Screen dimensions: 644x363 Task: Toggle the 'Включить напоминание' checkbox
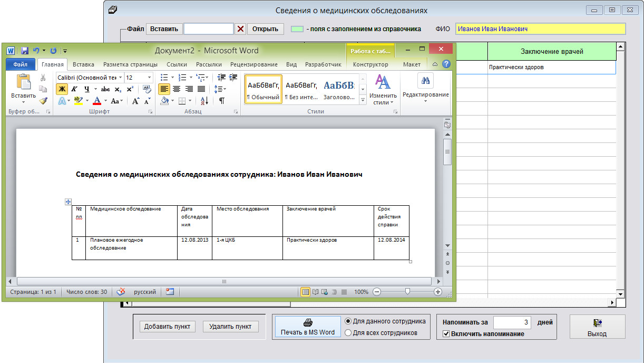click(446, 333)
